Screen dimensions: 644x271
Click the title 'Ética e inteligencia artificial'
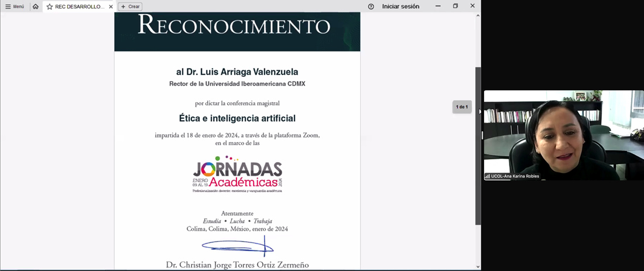click(x=237, y=118)
